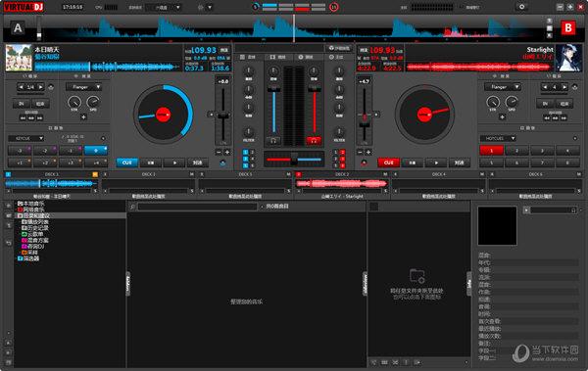The height and width of the screenshot is (371, 588).
Task: Decrease deck A loop length arrow
Action: pos(22,87)
